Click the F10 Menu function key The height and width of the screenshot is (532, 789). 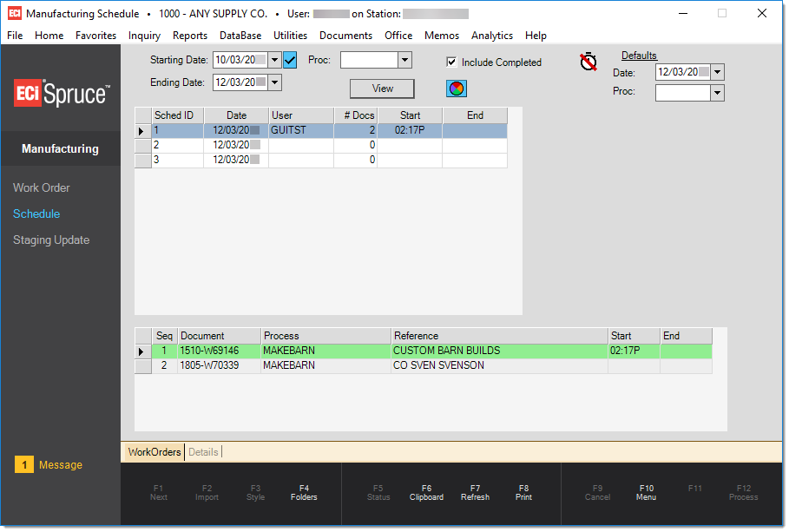(x=646, y=492)
